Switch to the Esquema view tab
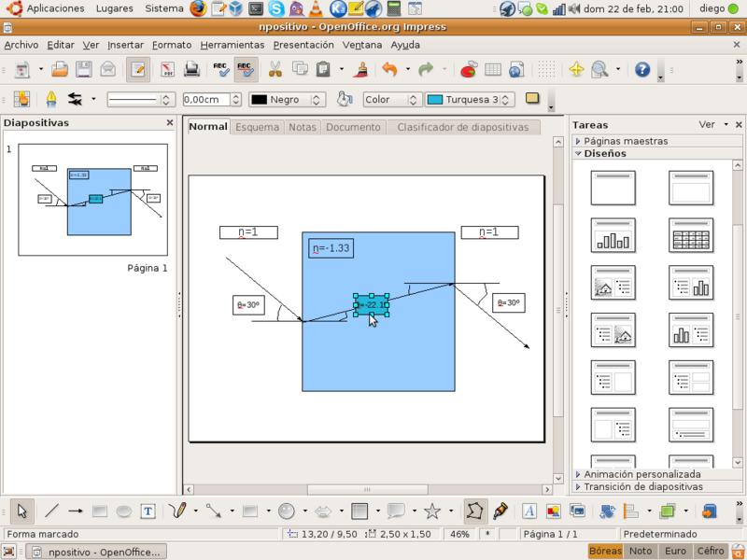Image resolution: width=747 pixels, height=560 pixels. click(x=257, y=127)
